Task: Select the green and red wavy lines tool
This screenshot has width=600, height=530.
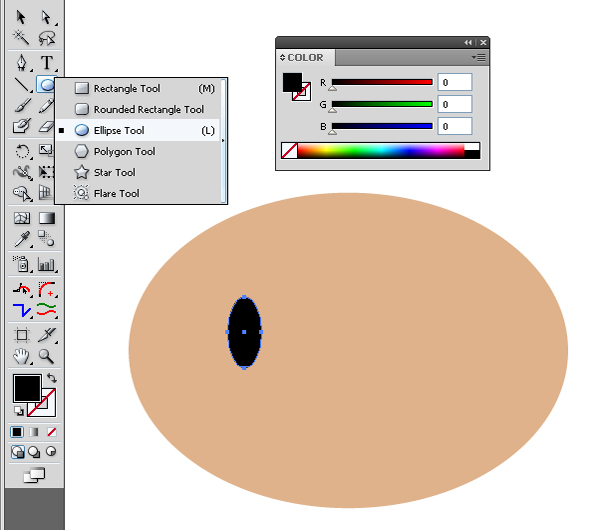Action: coord(47,310)
